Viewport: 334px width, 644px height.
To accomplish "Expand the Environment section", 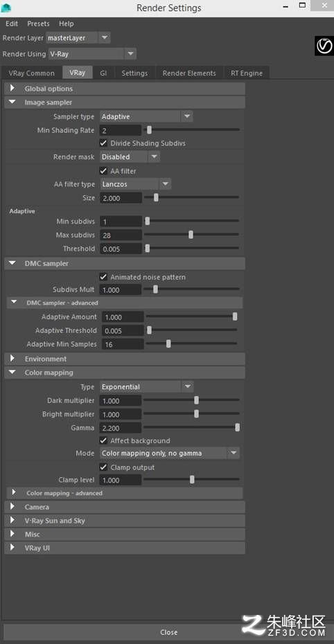I will (x=125, y=359).
